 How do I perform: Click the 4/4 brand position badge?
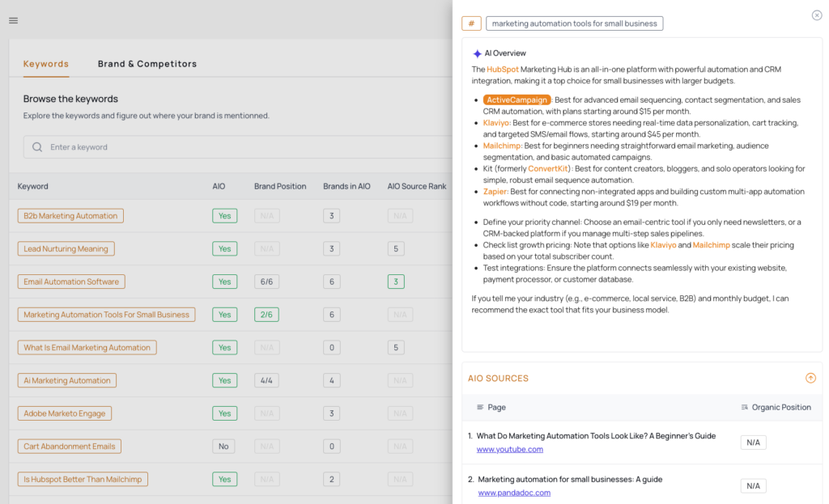266,380
